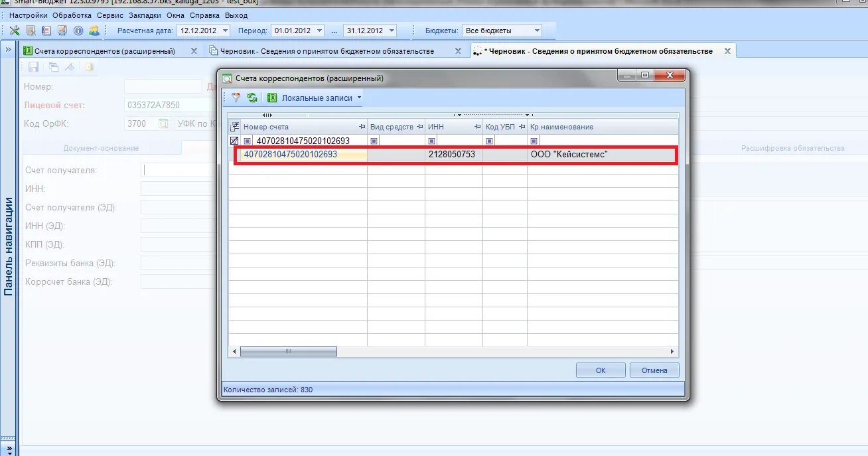Close the unstarred Черновик tab
Image resolution: width=868 pixels, height=456 pixels.
coord(458,51)
